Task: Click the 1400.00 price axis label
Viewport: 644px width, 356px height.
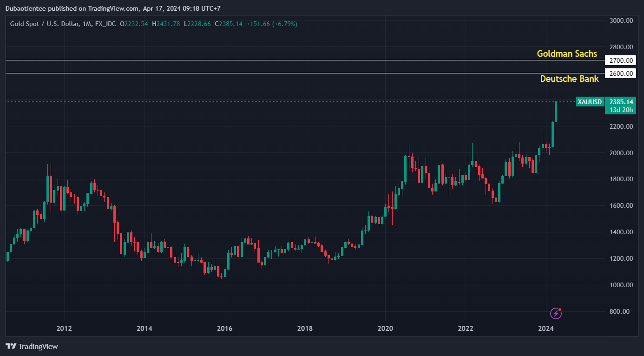Action: pyautogui.click(x=621, y=232)
